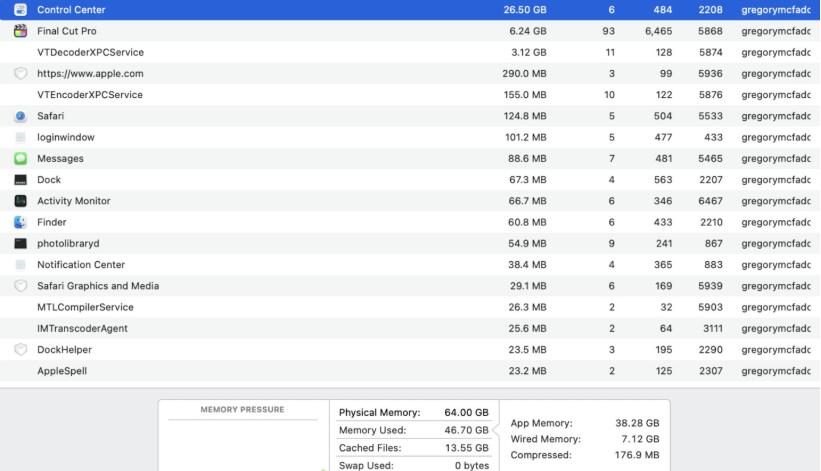Click the Physical Memory 64.00 GB value
Screen dimensions: 821x471
[x=466, y=412]
